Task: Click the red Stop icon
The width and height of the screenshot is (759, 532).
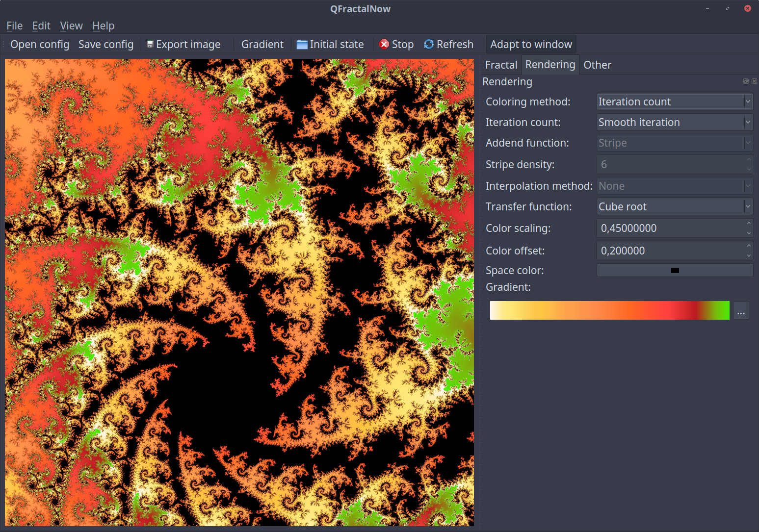Action: (384, 45)
